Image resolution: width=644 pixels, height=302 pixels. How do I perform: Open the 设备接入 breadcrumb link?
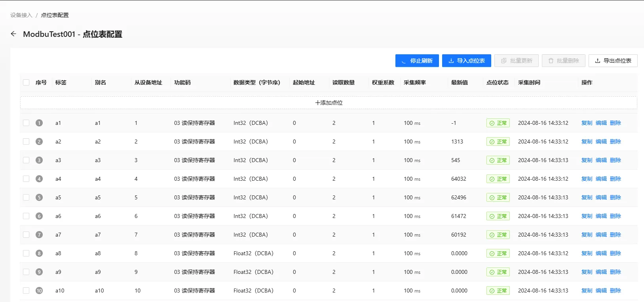coord(21,15)
